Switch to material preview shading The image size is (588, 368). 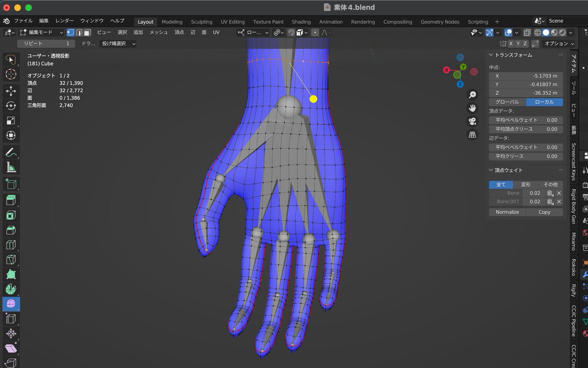(554, 32)
